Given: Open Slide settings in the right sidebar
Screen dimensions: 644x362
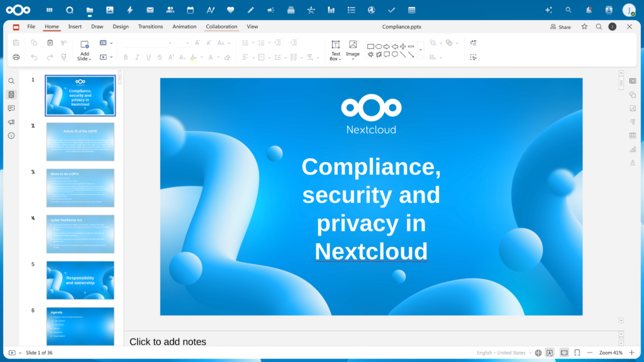Looking at the screenshot, I should 633,80.
